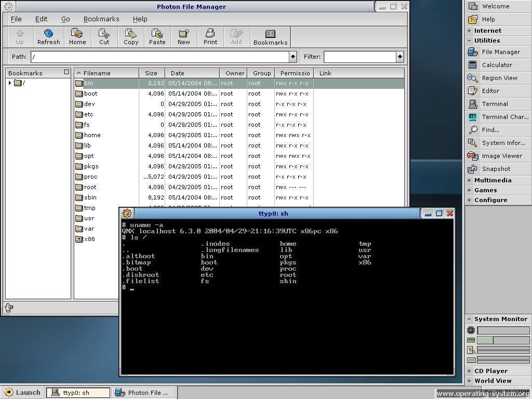Open the Help menu
This screenshot has width=532, height=399.
pos(140,19)
